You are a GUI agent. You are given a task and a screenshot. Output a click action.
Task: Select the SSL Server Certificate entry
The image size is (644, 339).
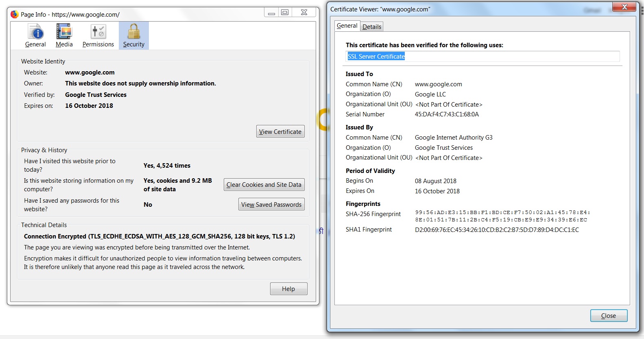tap(376, 57)
